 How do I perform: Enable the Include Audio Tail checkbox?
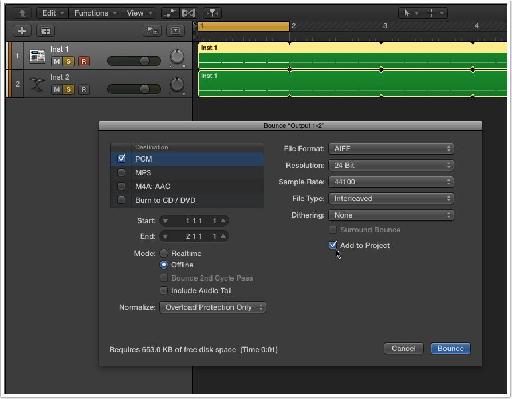164,290
